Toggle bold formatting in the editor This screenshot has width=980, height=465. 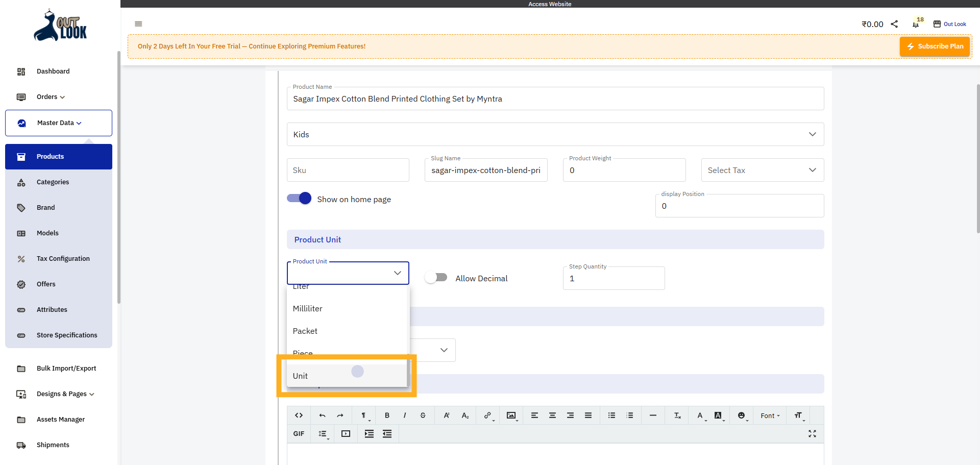pyautogui.click(x=387, y=415)
